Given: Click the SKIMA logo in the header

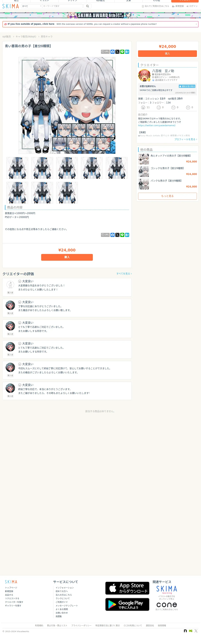Looking at the screenshot, I should click(10, 6).
